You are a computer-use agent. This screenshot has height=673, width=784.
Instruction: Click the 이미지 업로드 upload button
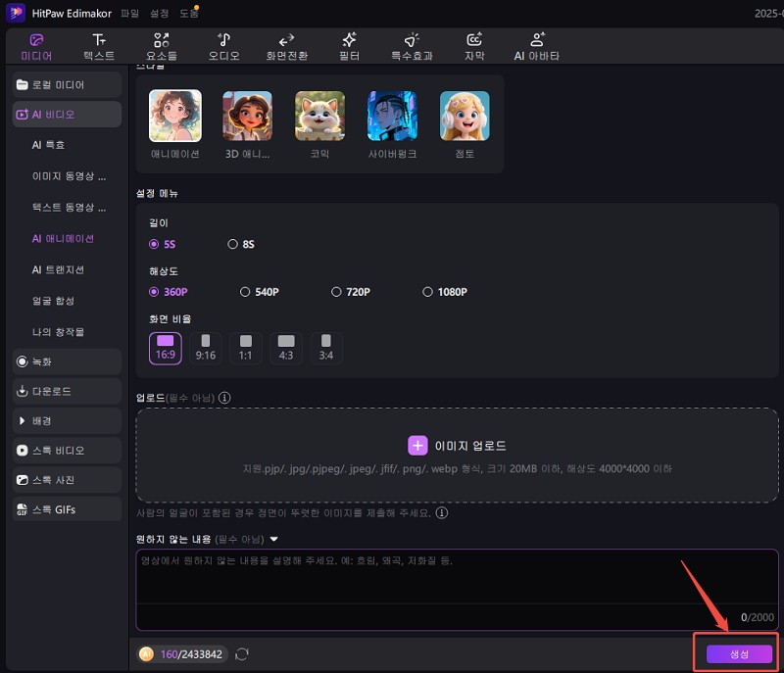(x=460, y=446)
